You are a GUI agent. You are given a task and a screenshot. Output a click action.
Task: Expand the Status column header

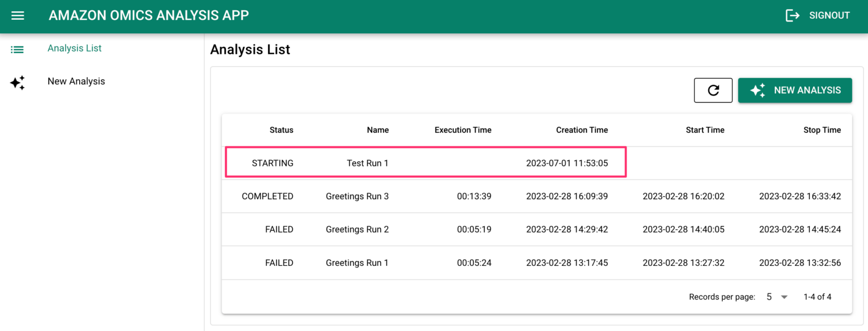point(281,130)
